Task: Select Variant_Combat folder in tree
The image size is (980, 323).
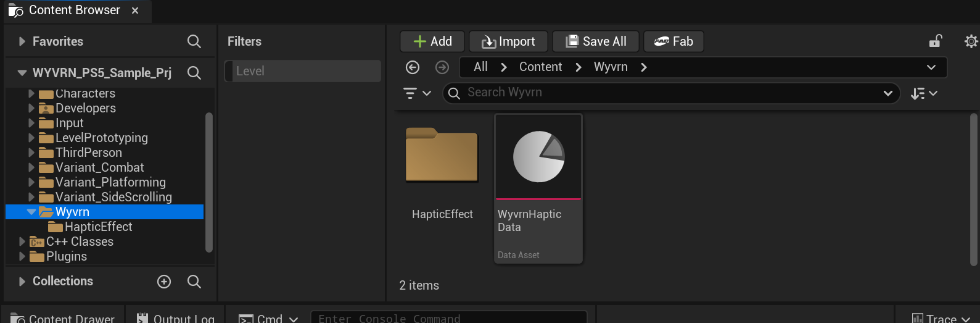Action: (100, 167)
